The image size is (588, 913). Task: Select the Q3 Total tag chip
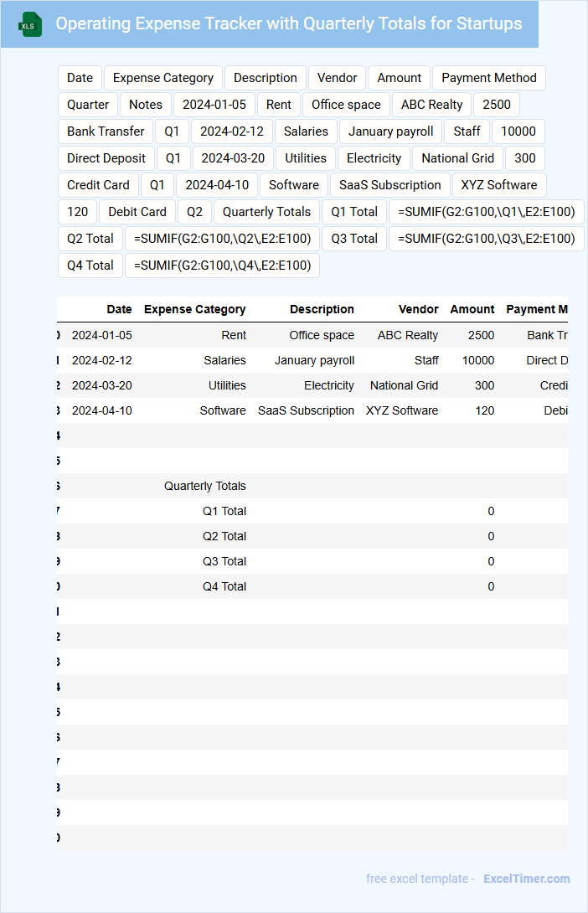(354, 239)
